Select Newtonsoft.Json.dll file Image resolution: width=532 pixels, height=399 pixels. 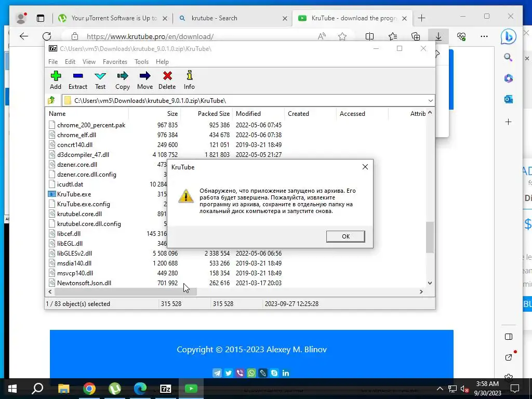(x=84, y=283)
